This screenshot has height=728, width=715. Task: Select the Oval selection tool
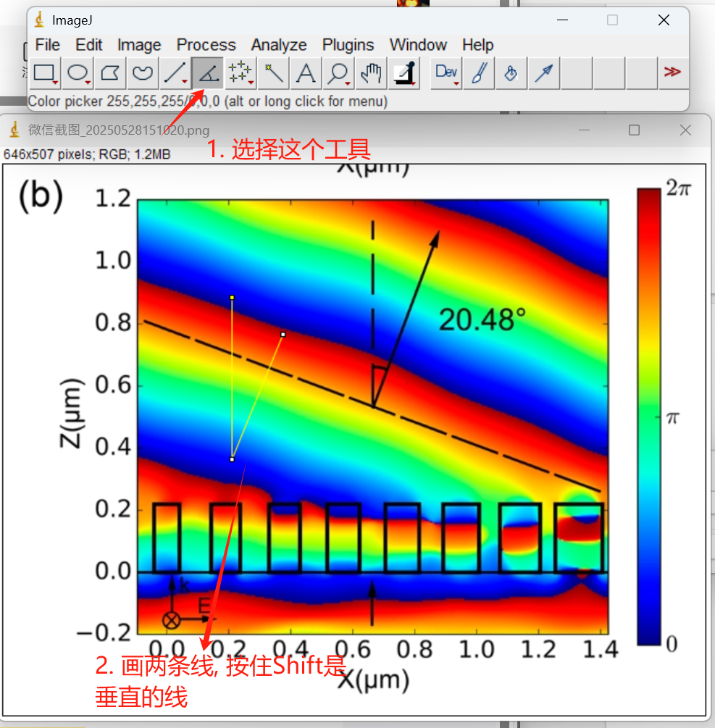[x=78, y=73]
